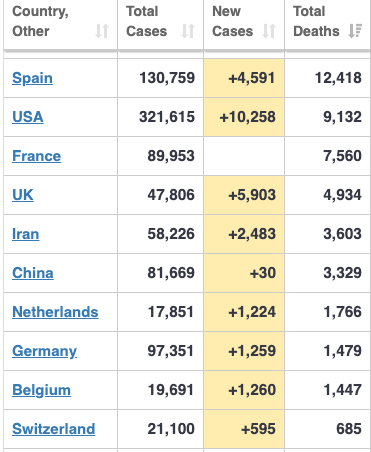Open the Belgium country link

41,390
